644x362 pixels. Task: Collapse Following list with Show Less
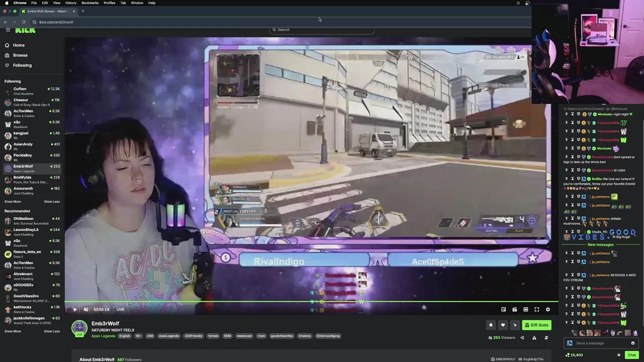(52, 202)
